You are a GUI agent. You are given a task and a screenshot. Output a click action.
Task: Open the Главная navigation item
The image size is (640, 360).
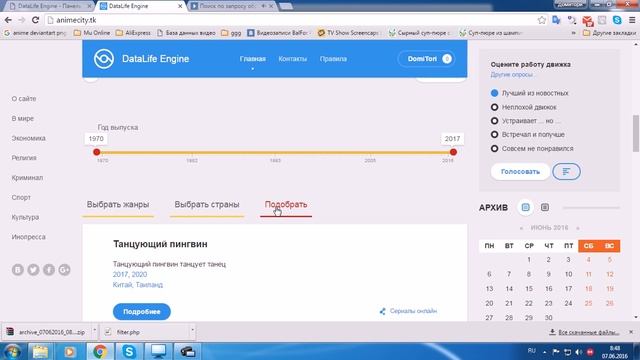(253, 59)
